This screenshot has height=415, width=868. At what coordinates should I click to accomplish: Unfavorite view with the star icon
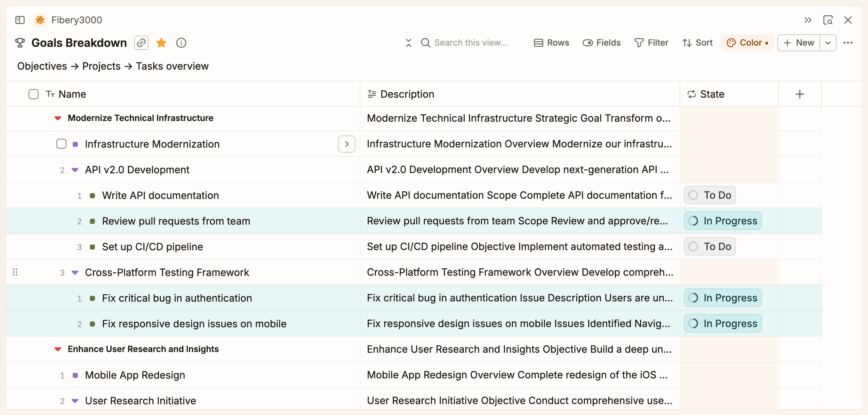coord(161,43)
